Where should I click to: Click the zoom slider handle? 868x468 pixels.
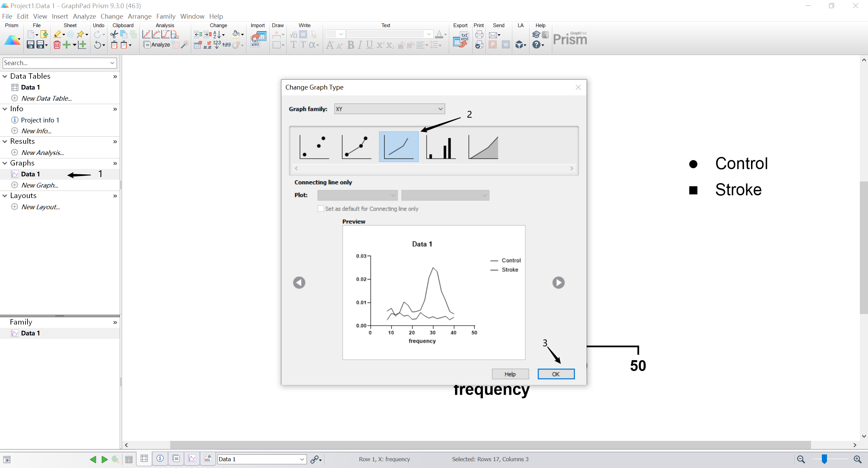[x=824, y=459]
